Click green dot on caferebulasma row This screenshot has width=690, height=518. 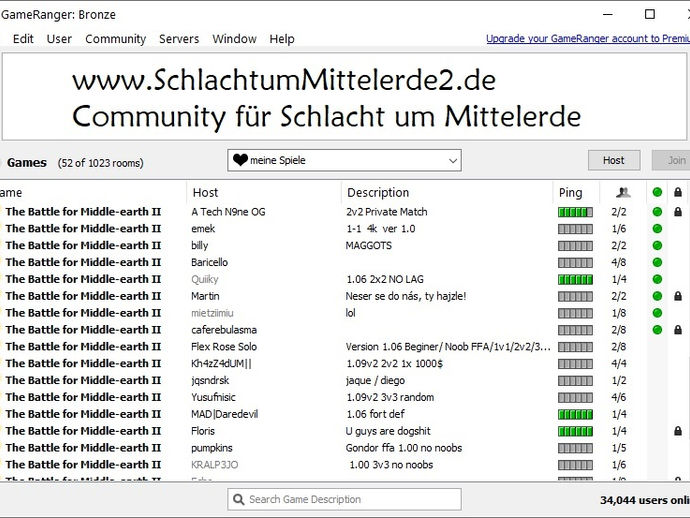click(657, 330)
